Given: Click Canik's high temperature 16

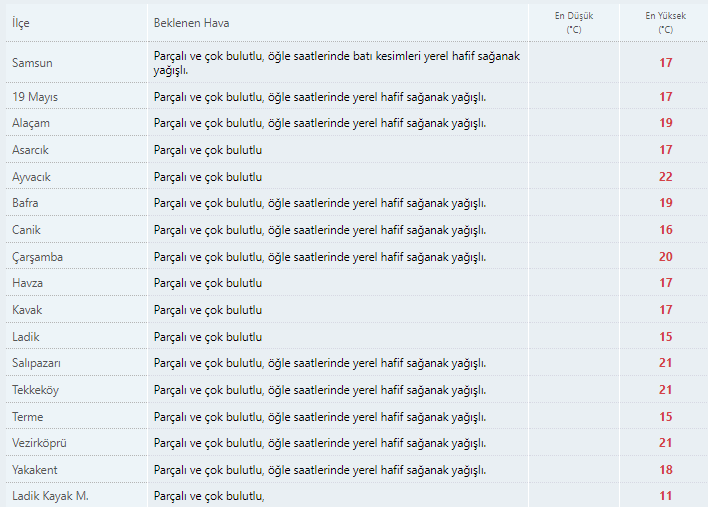Looking at the screenshot, I should tap(666, 230).
